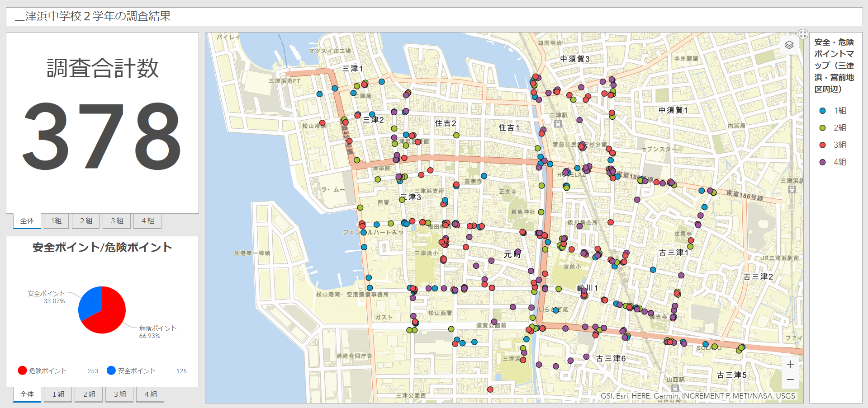This screenshot has height=408, width=868.
Task: Zoom out on the map
Action: coord(791,380)
